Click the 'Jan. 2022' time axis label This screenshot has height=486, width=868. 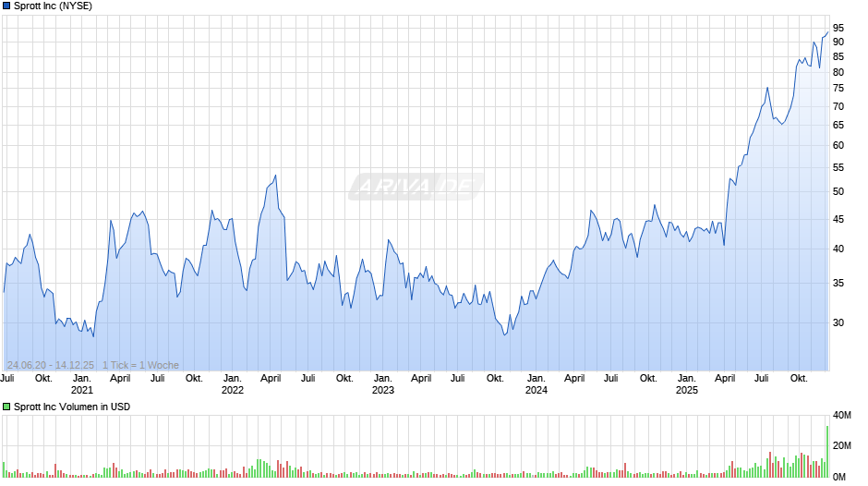click(x=233, y=384)
